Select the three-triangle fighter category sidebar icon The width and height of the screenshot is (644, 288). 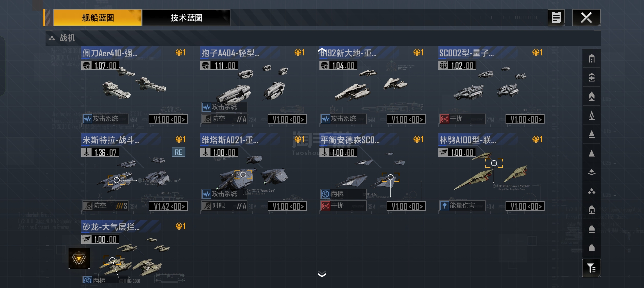(591, 191)
